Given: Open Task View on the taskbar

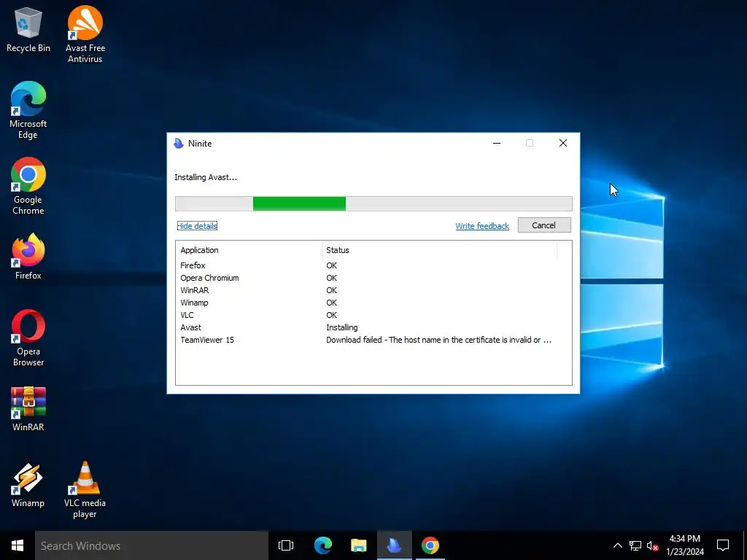Looking at the screenshot, I should (286, 545).
